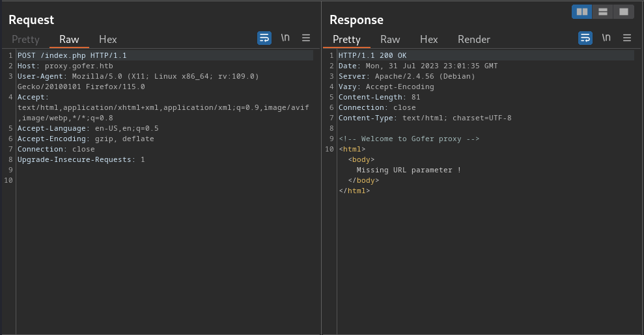The image size is (644, 335).
Task: Switch Response view to Hex tab
Action: 428,40
